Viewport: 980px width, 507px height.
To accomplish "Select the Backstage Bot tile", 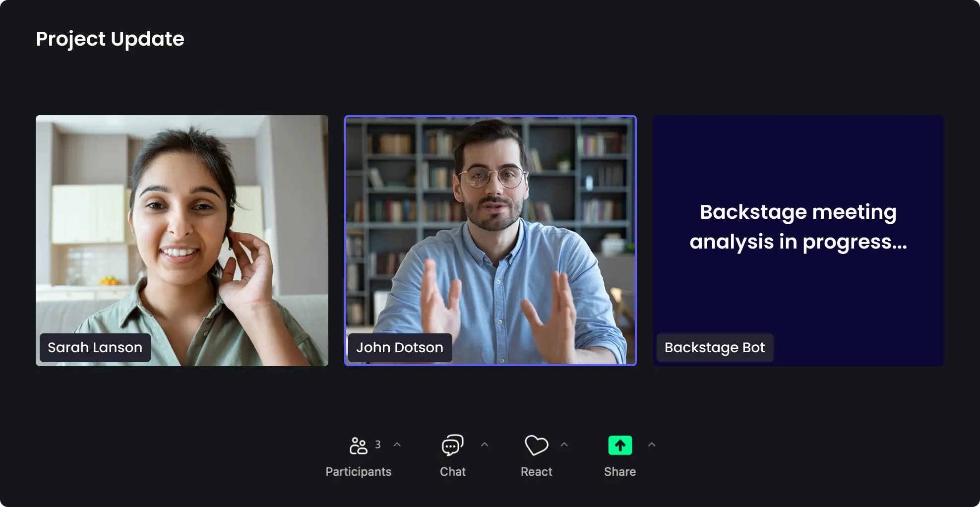I will tap(798, 241).
